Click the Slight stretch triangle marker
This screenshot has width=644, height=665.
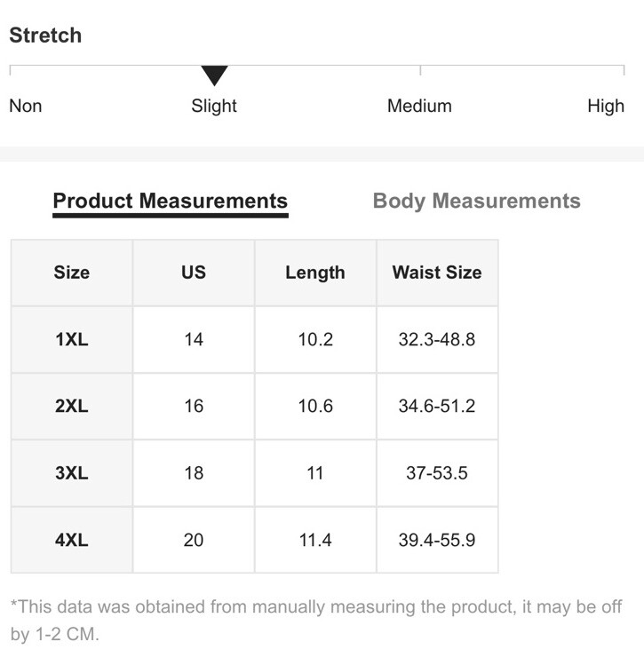214,75
